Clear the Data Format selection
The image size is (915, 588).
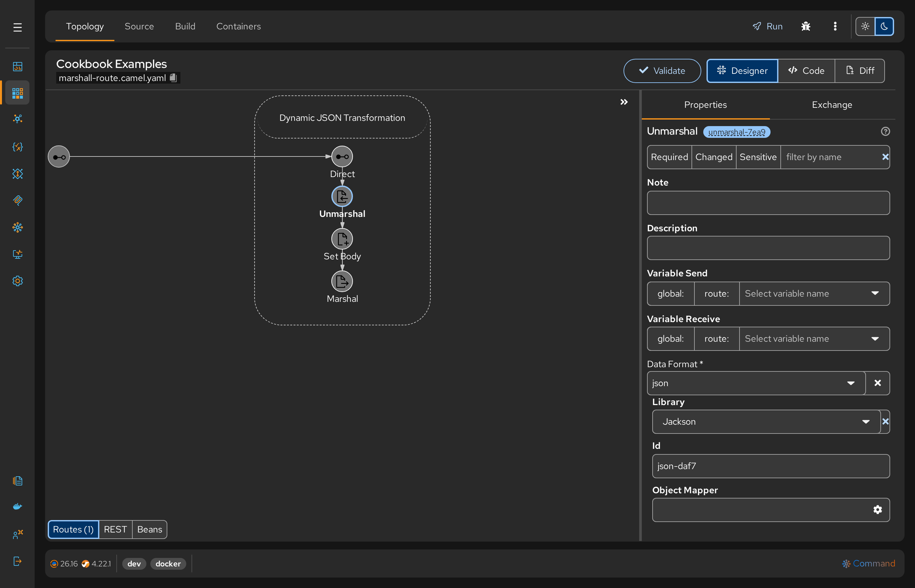(x=877, y=383)
